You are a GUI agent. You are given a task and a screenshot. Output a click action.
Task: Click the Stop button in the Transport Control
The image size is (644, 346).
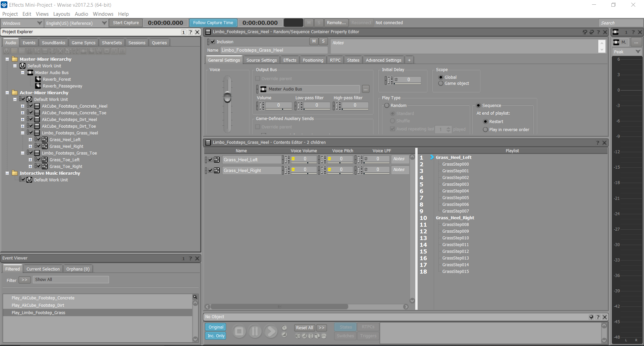tap(239, 332)
